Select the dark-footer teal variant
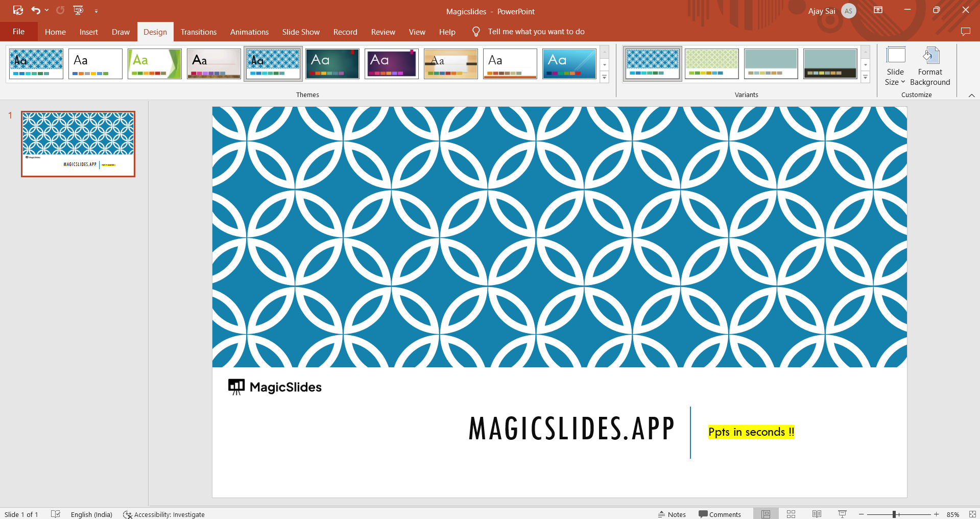 (x=830, y=64)
